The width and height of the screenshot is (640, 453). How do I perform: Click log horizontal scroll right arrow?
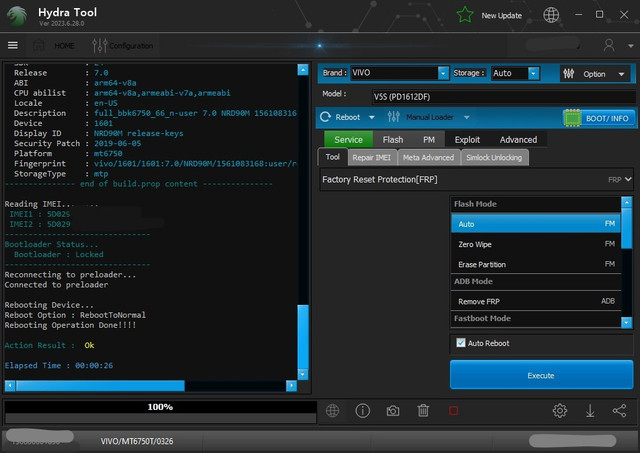pos(291,386)
